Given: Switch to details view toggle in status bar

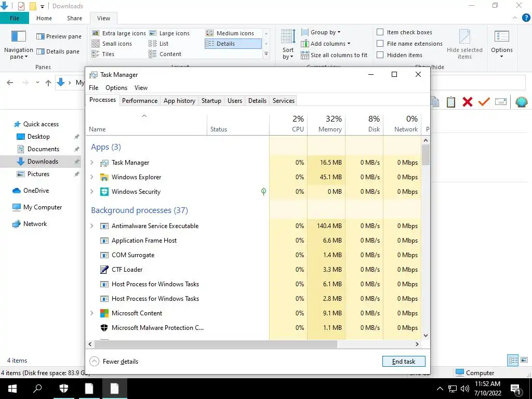Looking at the screenshot, I should [513, 360].
